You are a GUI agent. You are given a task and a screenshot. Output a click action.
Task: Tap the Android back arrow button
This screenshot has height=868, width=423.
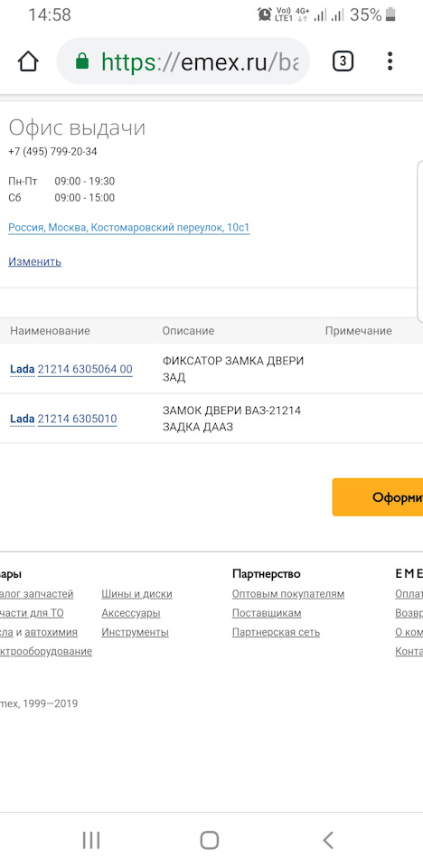click(x=328, y=840)
